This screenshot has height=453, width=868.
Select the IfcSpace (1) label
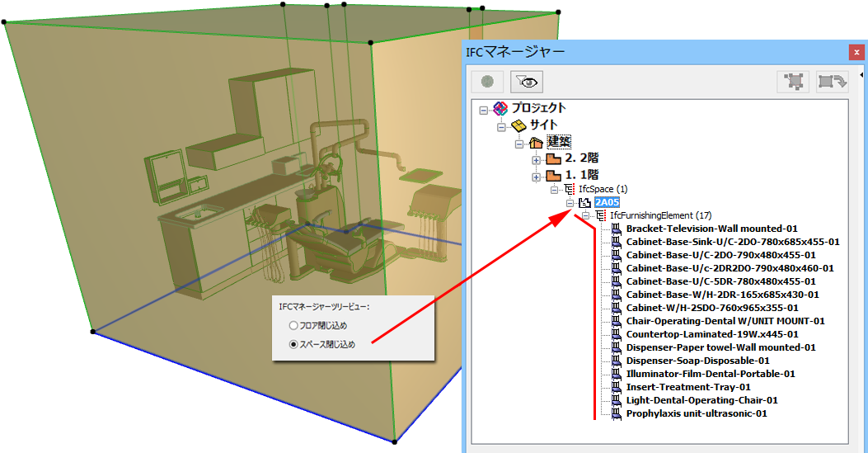coord(603,190)
